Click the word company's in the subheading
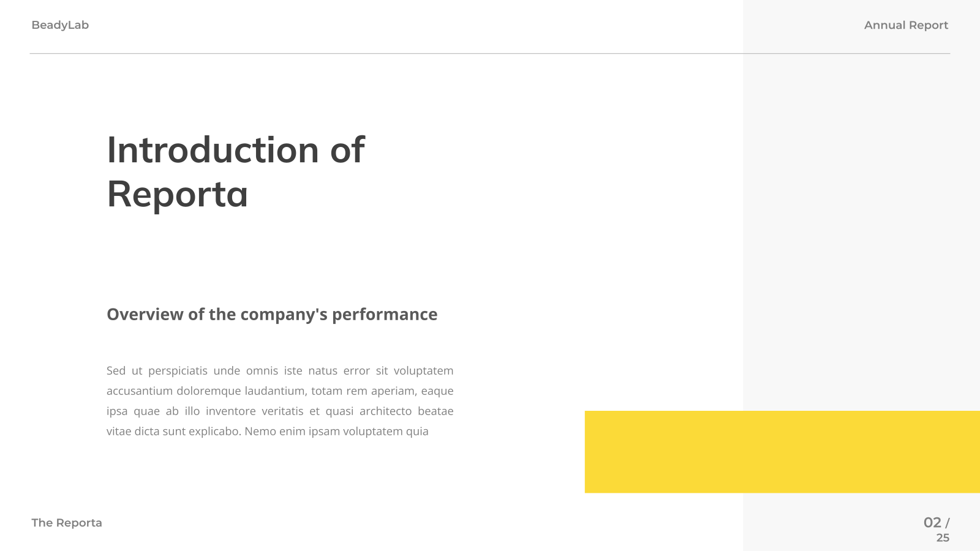Screen dimensions: 980x551 284,315
